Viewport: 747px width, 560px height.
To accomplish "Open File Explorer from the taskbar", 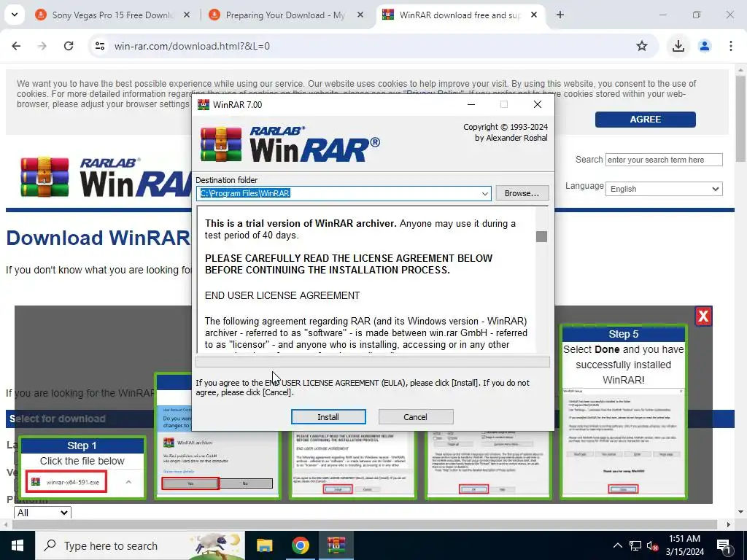I will click(264, 545).
